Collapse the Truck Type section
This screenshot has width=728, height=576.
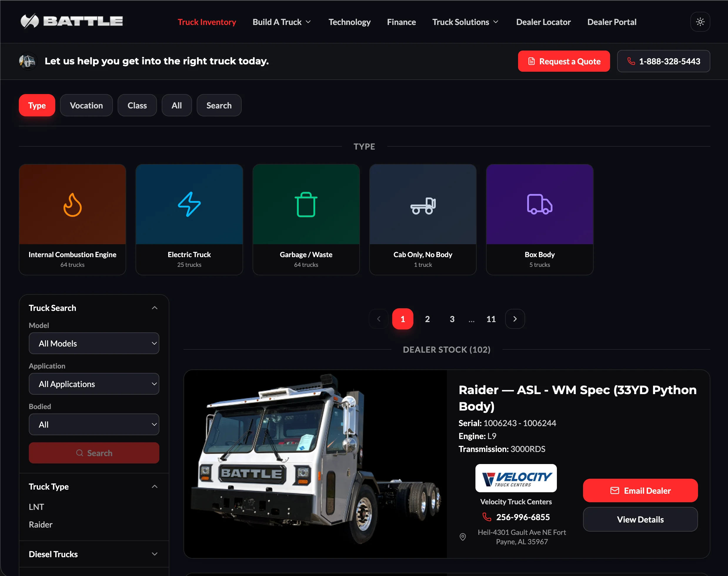pos(154,487)
